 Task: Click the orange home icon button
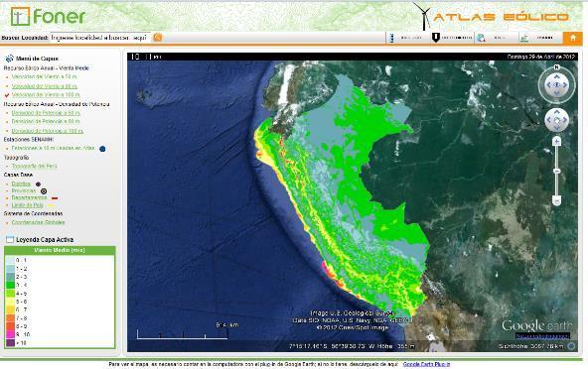coord(573,38)
